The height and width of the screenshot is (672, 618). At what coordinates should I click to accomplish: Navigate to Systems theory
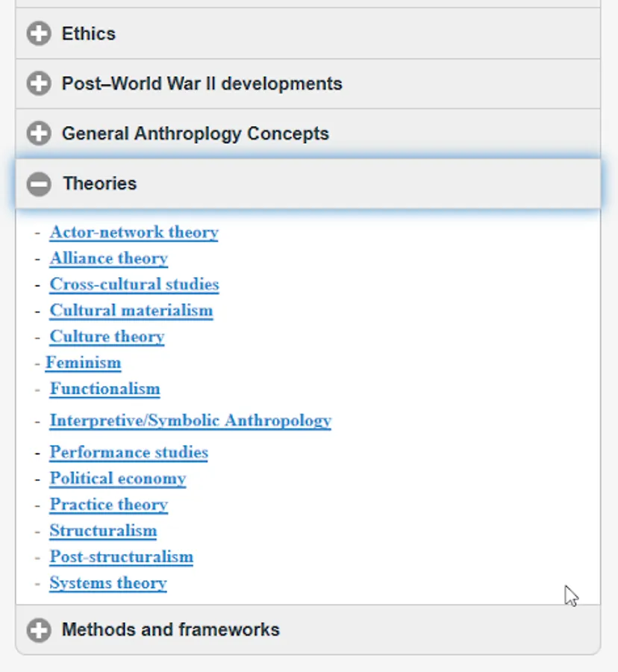(108, 583)
